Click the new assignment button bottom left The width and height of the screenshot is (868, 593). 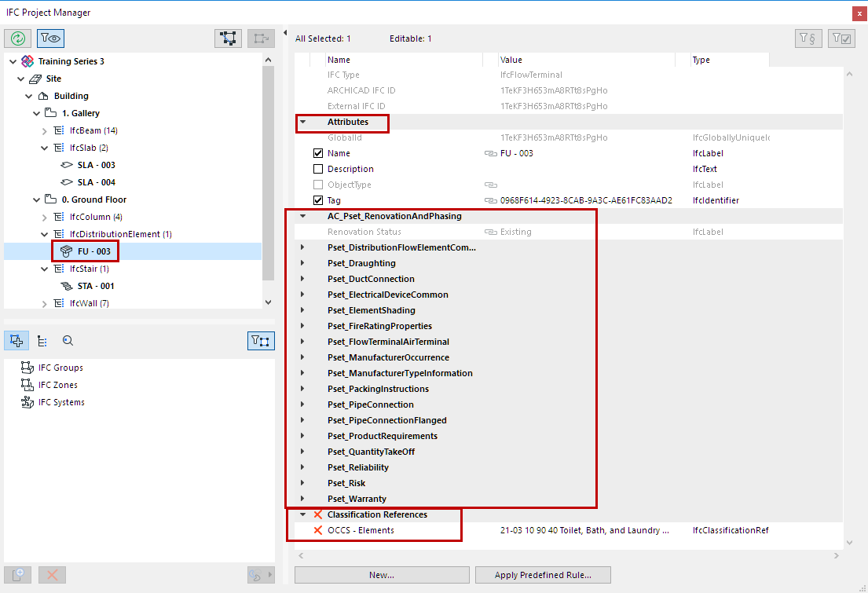pos(18,575)
